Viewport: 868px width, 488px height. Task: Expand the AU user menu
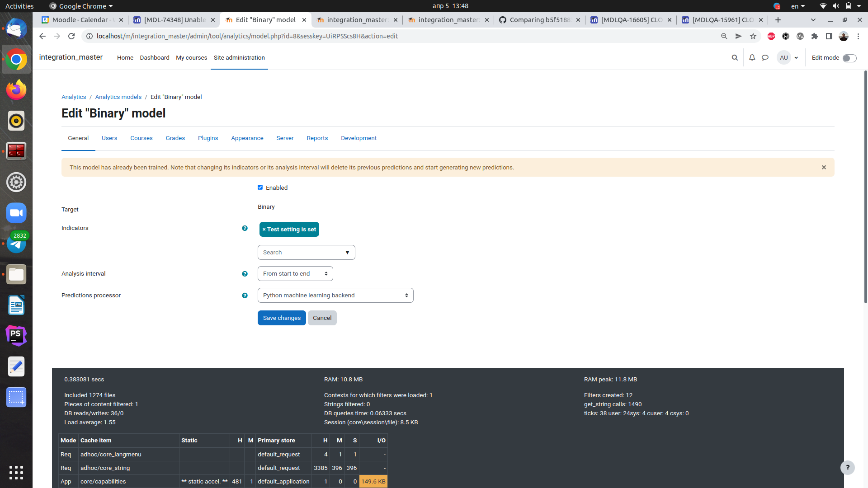click(x=788, y=57)
